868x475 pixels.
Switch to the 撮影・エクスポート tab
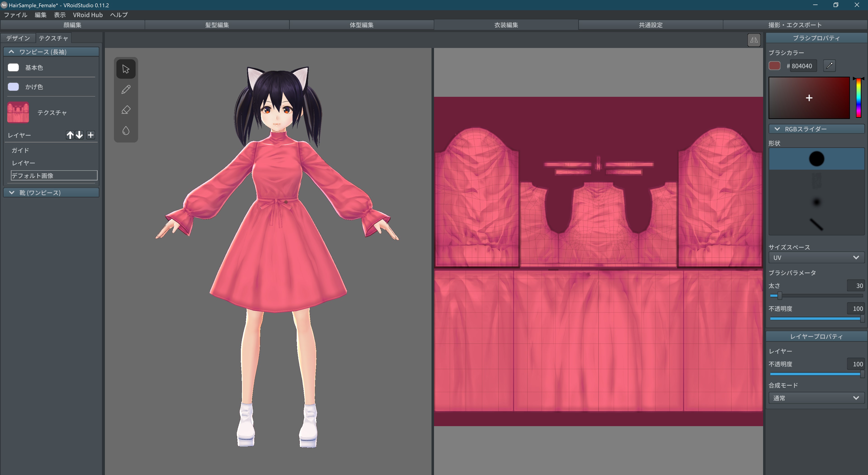[x=795, y=25]
